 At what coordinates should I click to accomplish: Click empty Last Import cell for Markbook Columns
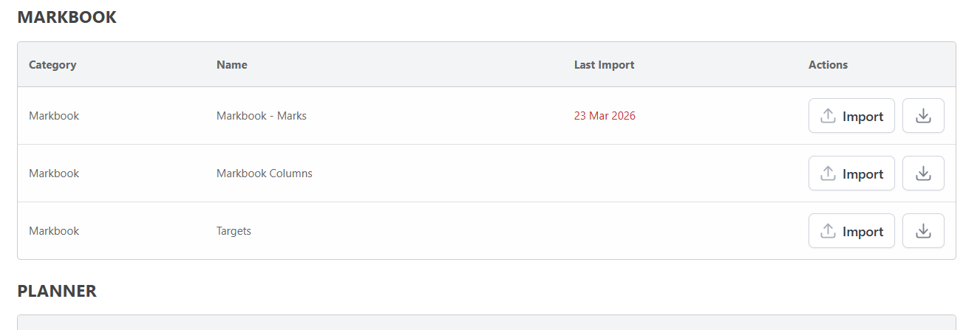pyautogui.click(x=665, y=173)
